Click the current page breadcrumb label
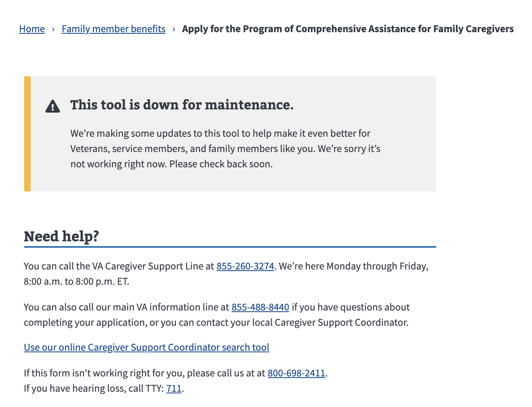 pos(348,29)
